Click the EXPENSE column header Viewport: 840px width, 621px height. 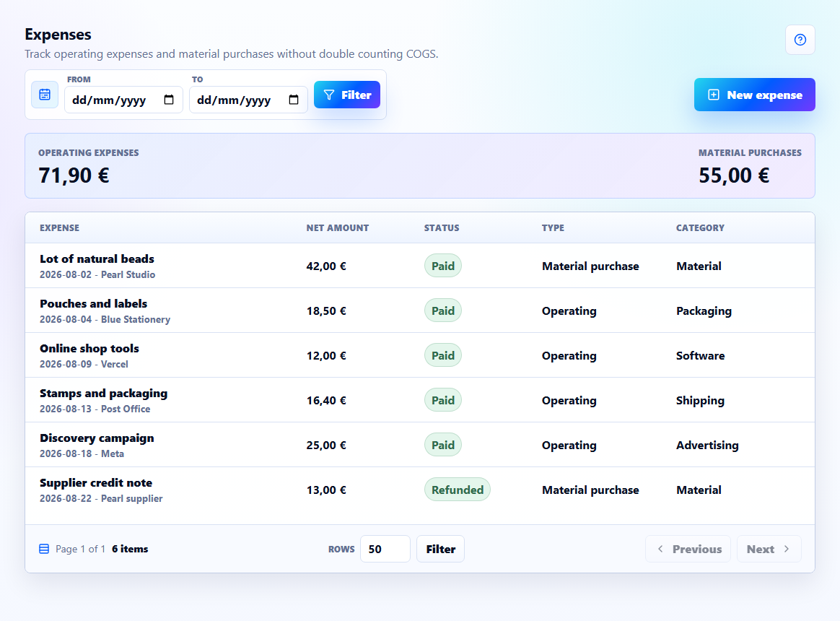(x=59, y=228)
